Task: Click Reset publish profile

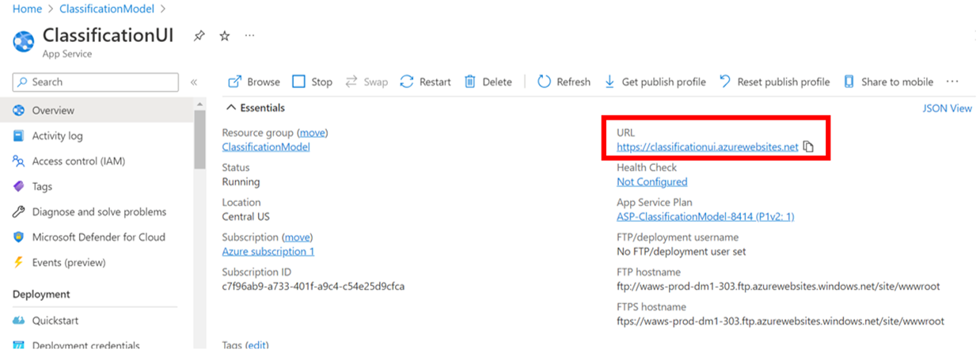Action: pyautogui.click(x=774, y=82)
